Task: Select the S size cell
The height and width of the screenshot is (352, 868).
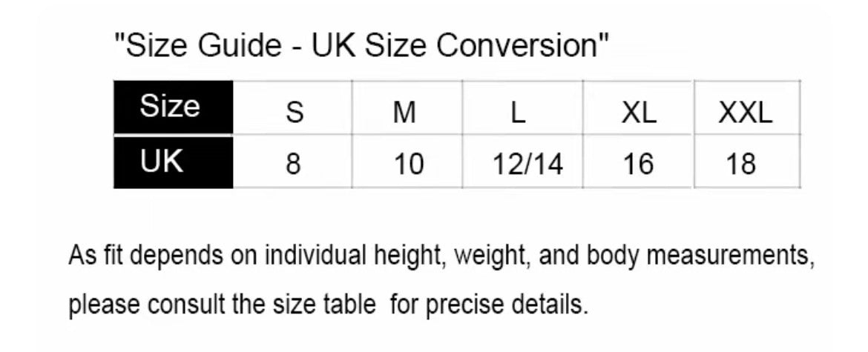Action: (293, 107)
